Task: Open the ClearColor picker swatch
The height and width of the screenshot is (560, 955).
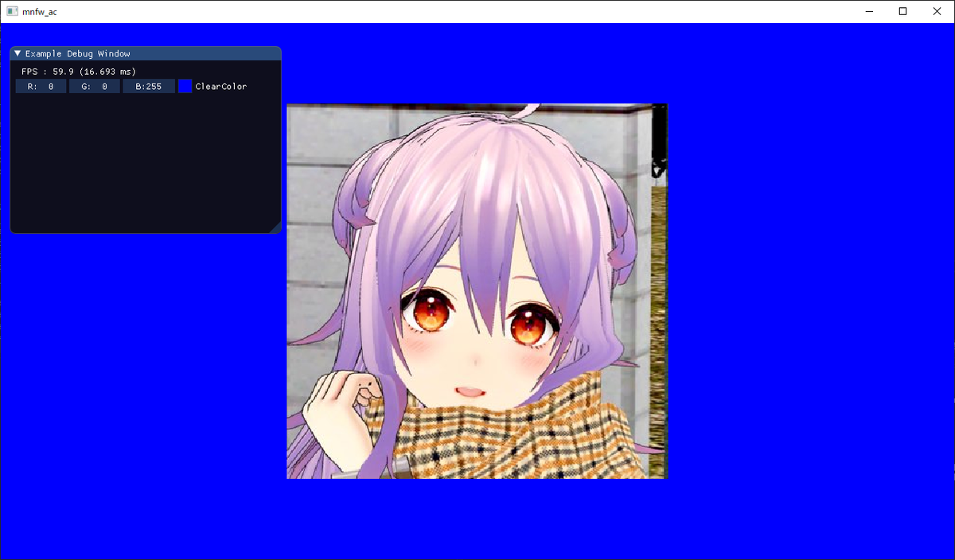Action: [185, 86]
